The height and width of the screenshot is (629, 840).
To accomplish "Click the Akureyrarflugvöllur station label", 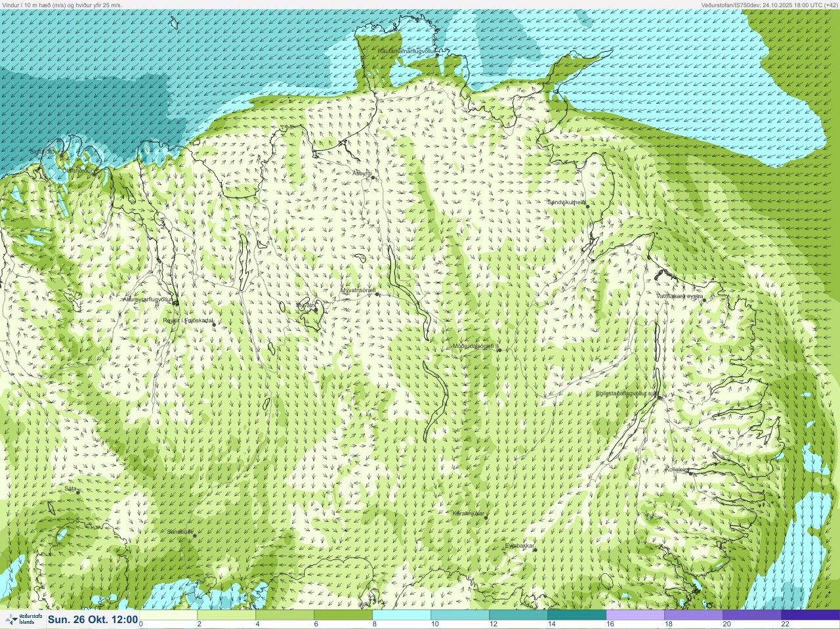I will coord(148,299).
